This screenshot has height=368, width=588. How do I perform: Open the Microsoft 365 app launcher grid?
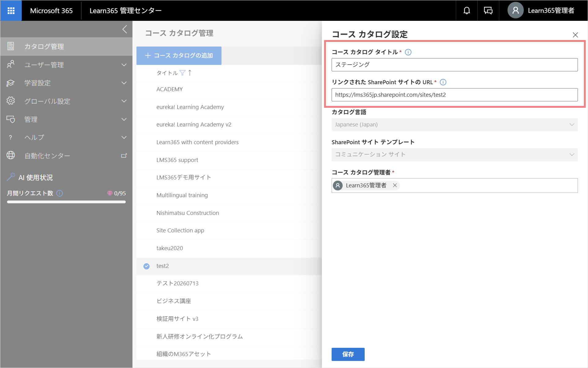coord(11,11)
